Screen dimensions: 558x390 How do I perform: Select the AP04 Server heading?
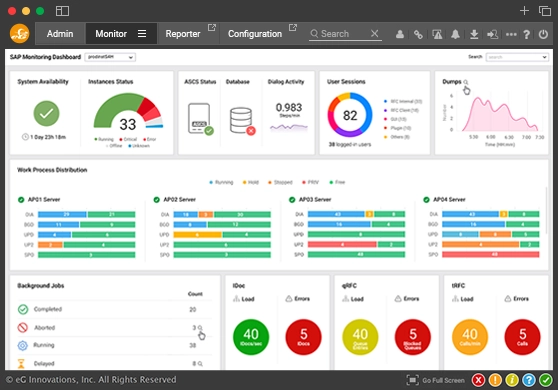coord(449,199)
